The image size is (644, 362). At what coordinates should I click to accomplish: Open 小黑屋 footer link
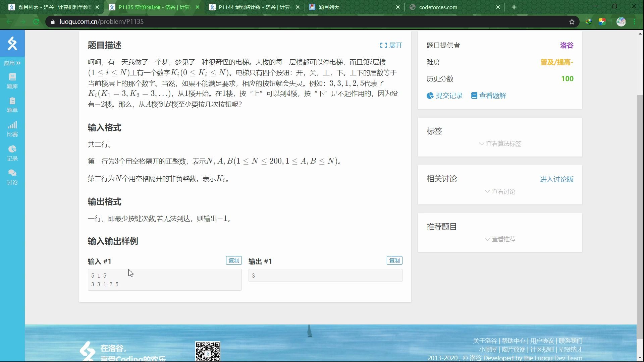488,350
